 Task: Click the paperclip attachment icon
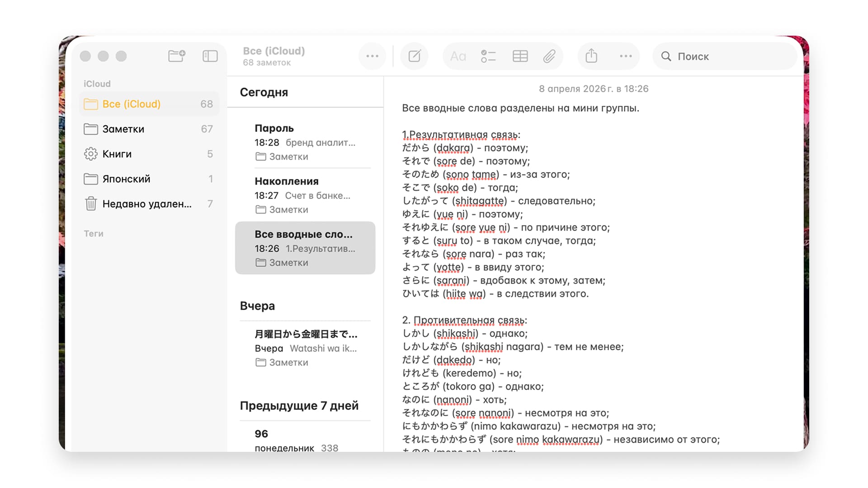(x=549, y=56)
